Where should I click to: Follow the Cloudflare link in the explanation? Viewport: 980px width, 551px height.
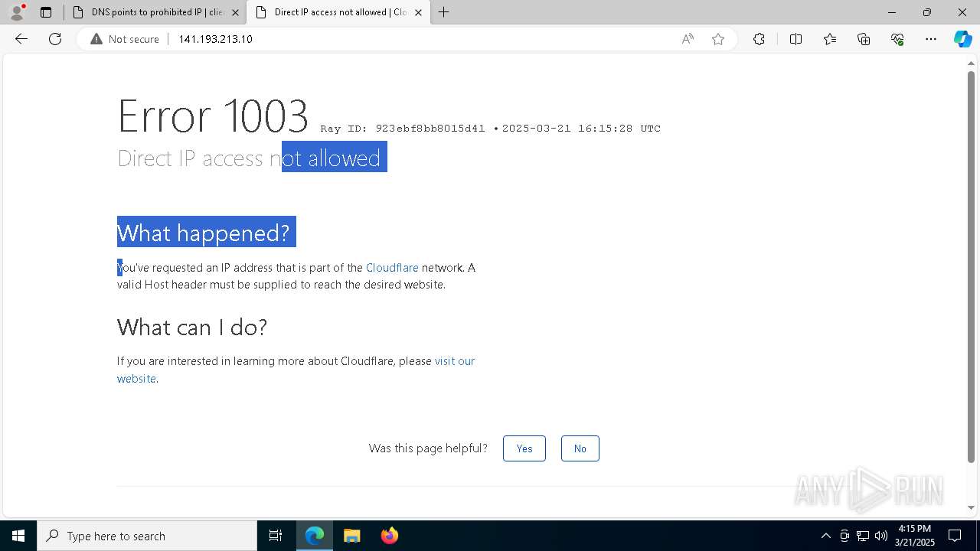(x=392, y=268)
